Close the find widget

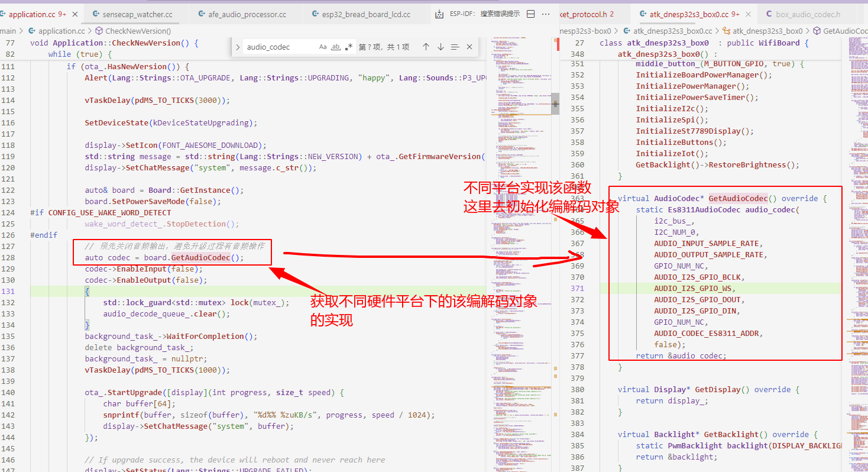pyautogui.click(x=469, y=47)
